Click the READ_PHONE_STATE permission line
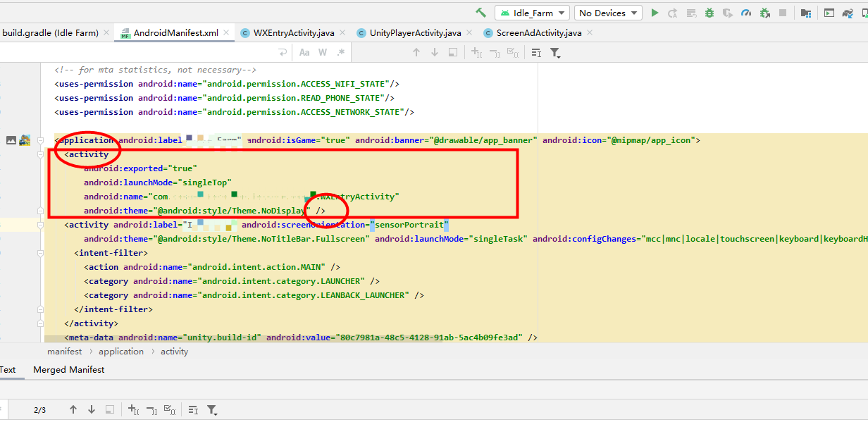This screenshot has height=446, width=868. tap(225, 98)
